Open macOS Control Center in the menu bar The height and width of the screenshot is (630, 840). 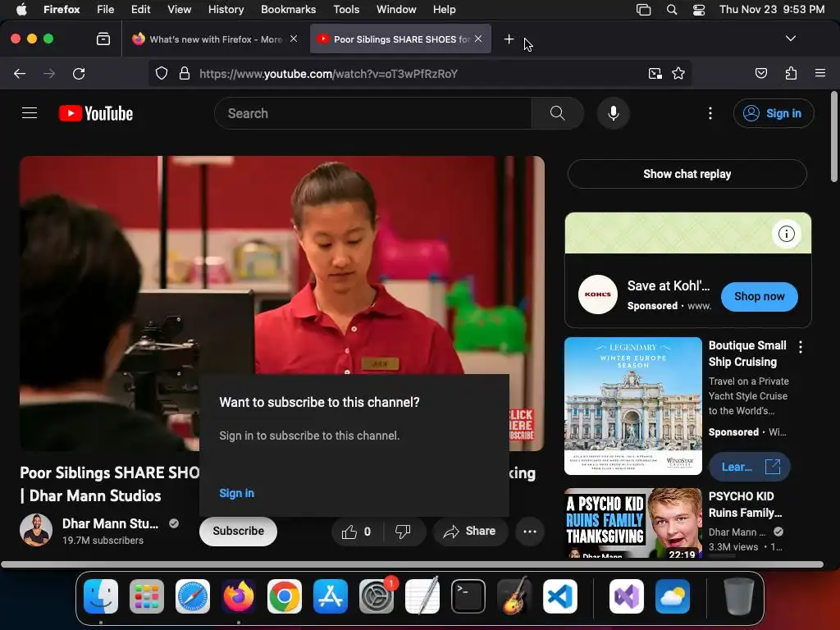(699, 10)
